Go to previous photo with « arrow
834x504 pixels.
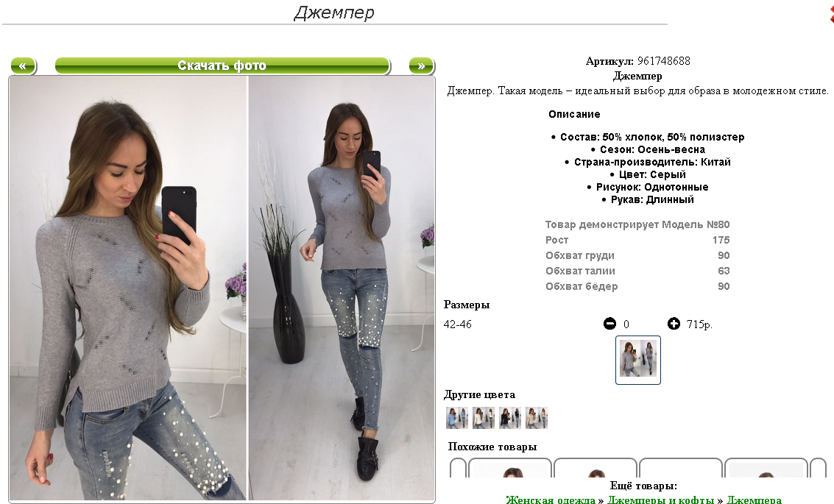[24, 66]
